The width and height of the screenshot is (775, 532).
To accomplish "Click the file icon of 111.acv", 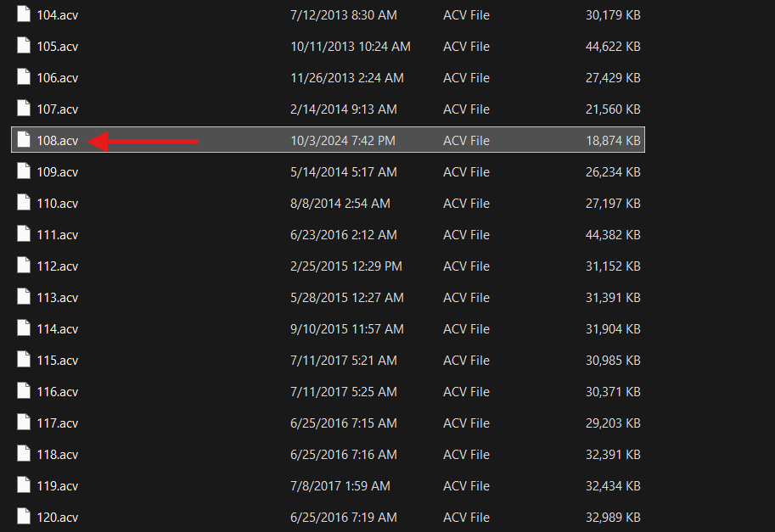I will point(24,235).
